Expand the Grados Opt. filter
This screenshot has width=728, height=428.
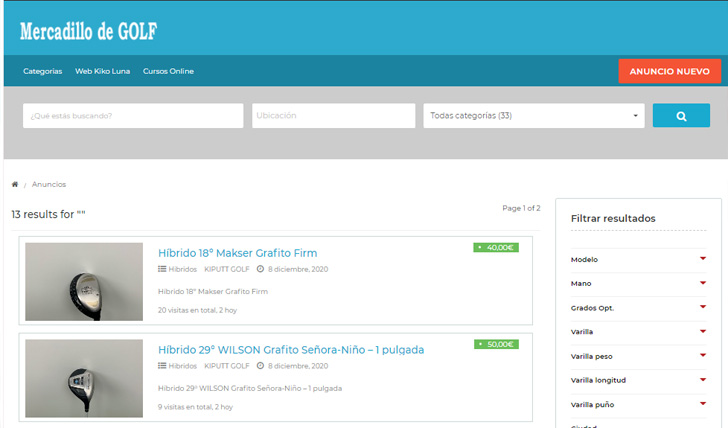click(638, 308)
